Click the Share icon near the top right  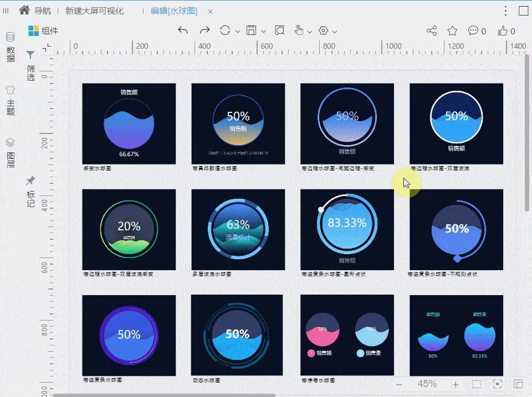[x=432, y=31]
